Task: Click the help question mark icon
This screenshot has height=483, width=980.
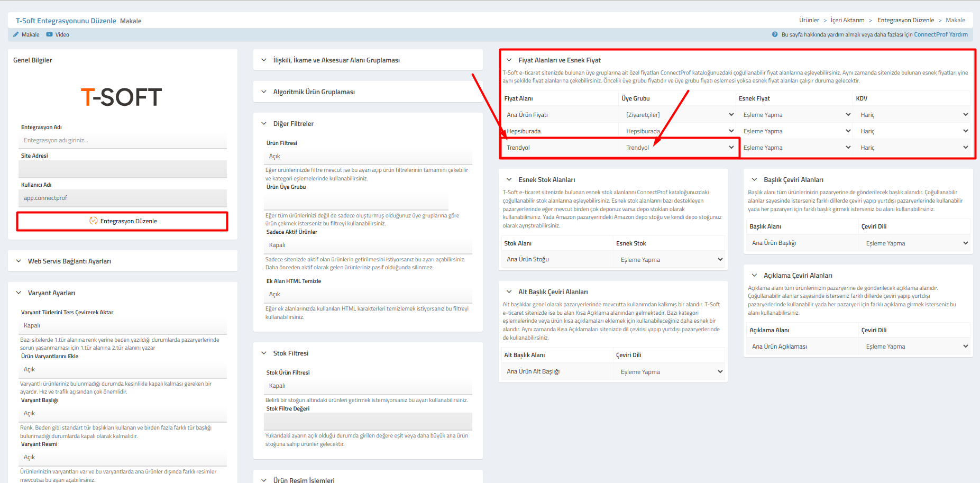Action: (x=775, y=34)
